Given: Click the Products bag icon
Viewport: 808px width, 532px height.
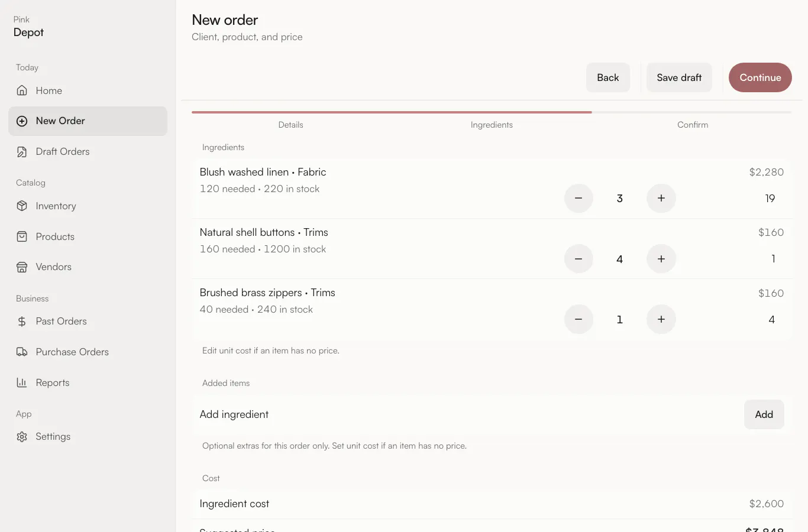Looking at the screenshot, I should tap(22, 236).
